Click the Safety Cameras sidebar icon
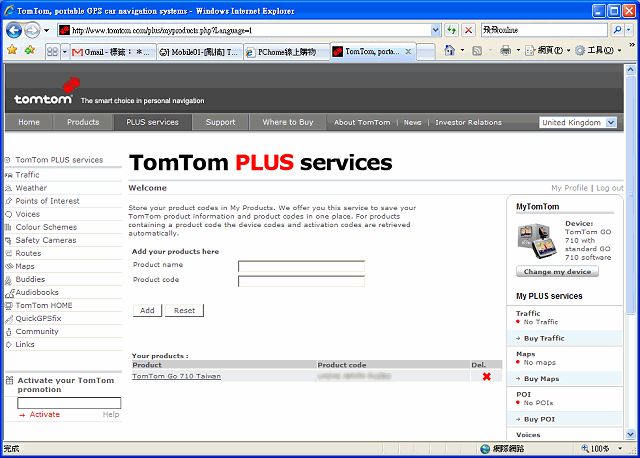Image resolution: width=640 pixels, height=458 pixels. (x=9, y=240)
